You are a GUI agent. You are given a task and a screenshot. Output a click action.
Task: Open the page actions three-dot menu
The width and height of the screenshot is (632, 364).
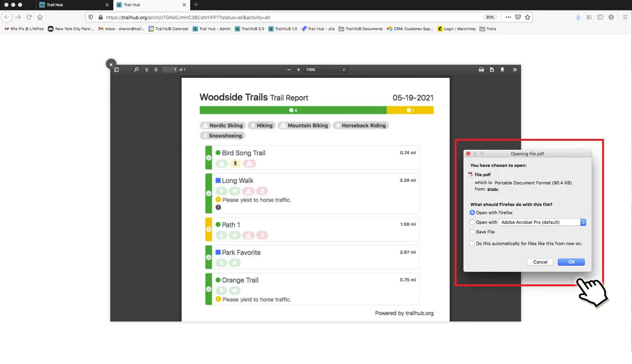[x=508, y=17]
